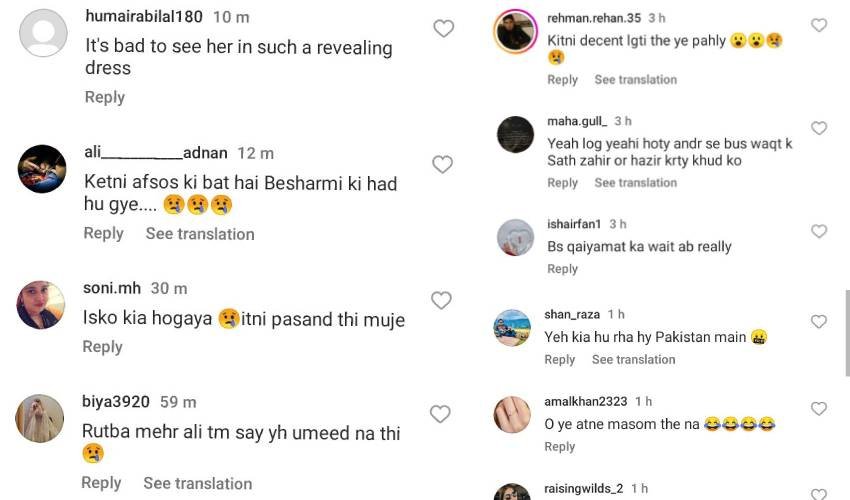
Task: Like soni.mh's comment
Action: tap(441, 300)
